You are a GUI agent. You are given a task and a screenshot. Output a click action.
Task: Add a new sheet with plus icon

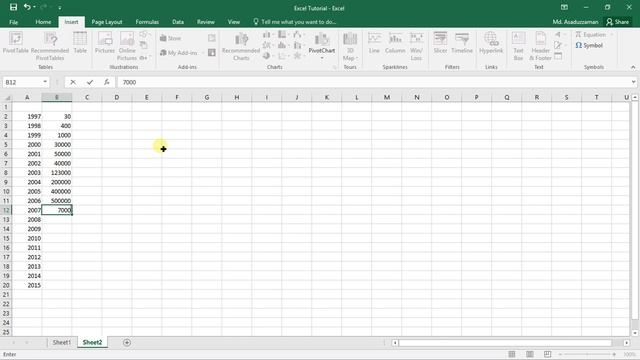(127, 342)
